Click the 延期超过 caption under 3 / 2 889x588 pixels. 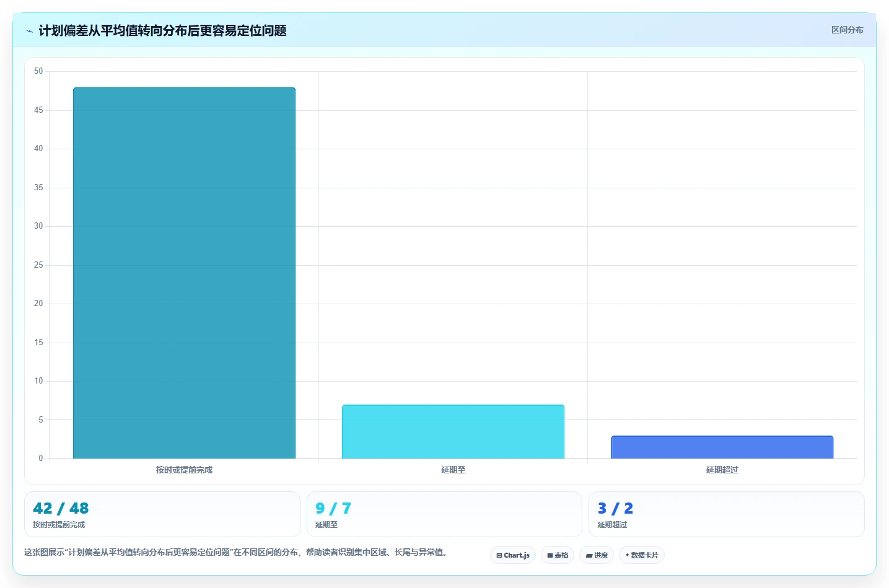click(x=612, y=525)
